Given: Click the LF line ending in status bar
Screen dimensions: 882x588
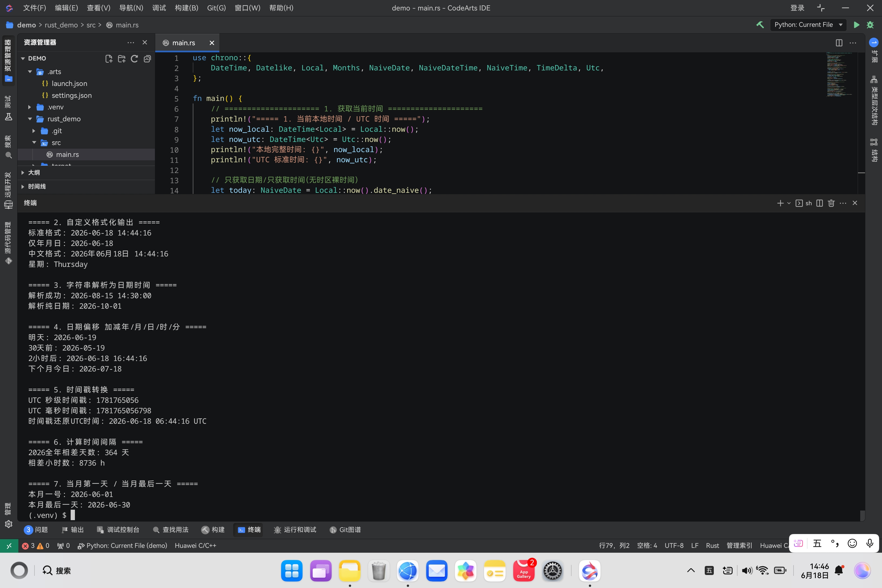Looking at the screenshot, I should [x=695, y=546].
